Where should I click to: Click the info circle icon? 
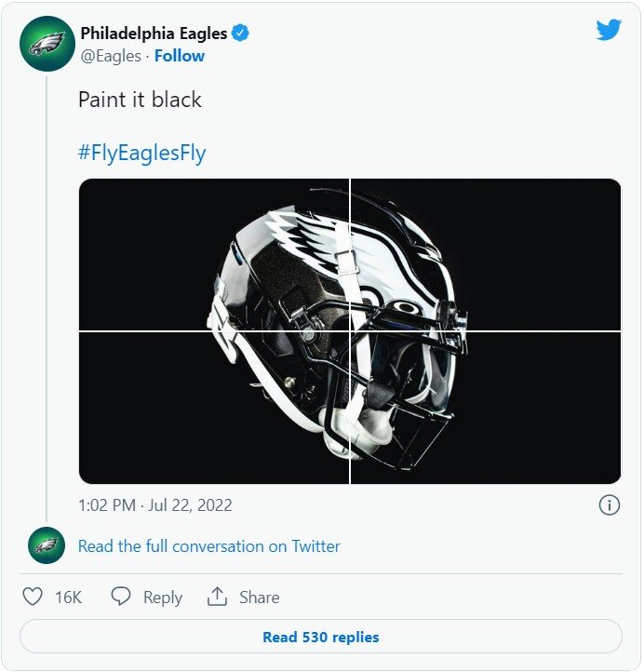pos(609,505)
